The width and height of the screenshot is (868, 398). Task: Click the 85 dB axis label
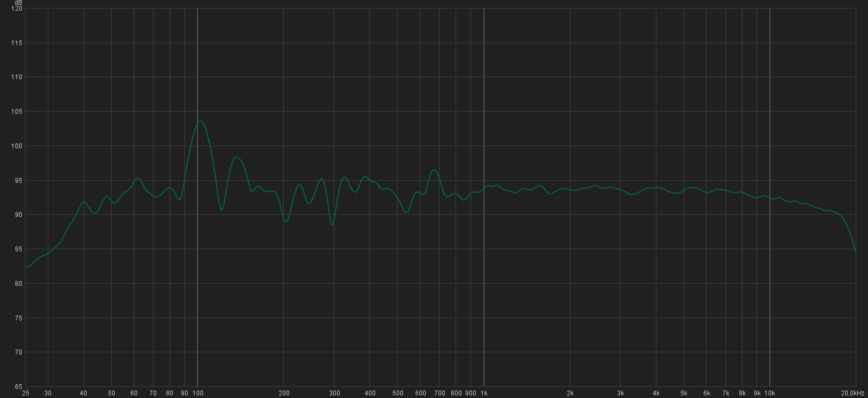[18, 249]
